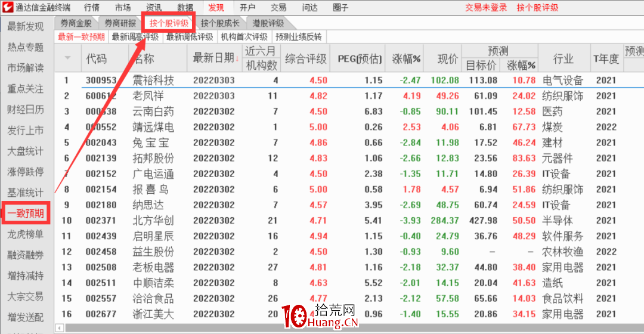
Task: Open 大宗交易 in the sidebar
Action: pos(26,296)
